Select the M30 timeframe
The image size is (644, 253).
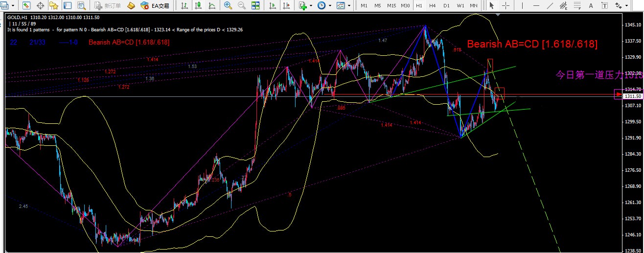pos(405,6)
